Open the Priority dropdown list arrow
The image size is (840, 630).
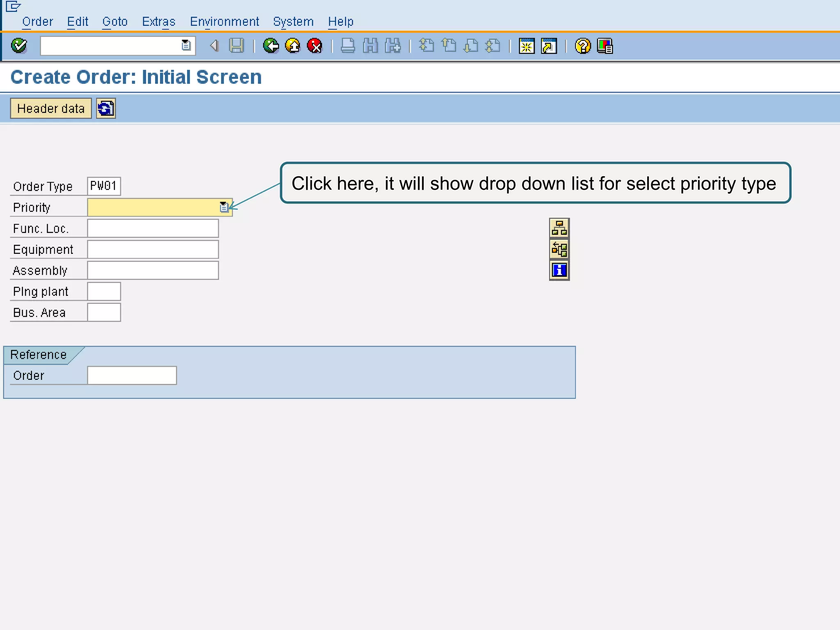(x=224, y=207)
